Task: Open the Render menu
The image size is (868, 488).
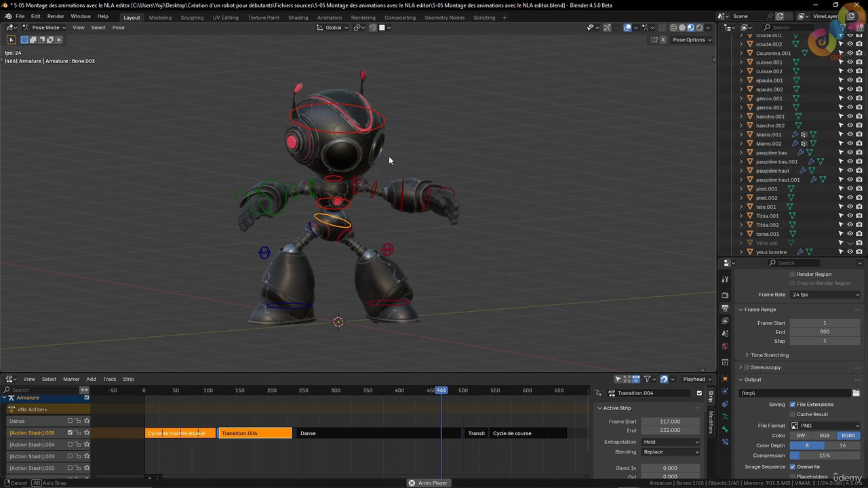Action: pos(56,16)
